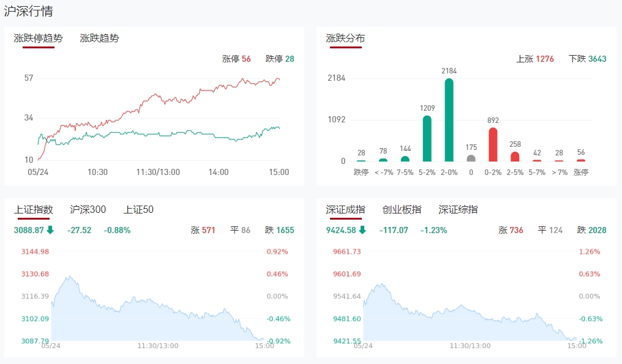Click the 下跌 3643 count label

point(587,59)
